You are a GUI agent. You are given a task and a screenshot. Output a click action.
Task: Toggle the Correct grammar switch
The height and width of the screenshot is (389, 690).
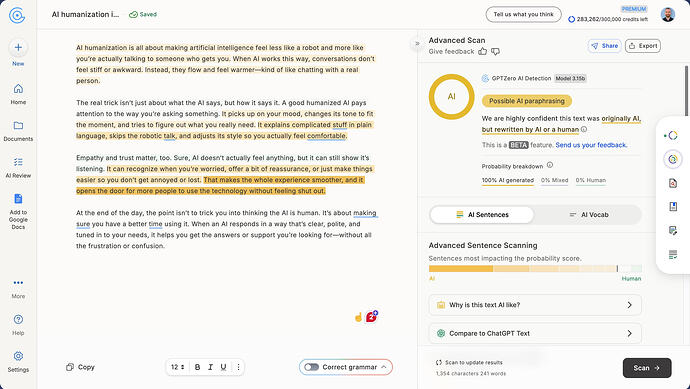tap(311, 367)
